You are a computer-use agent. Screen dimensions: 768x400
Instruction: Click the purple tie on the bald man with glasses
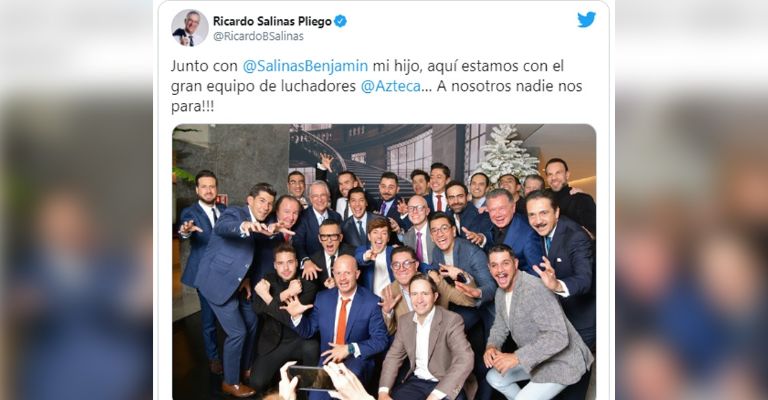pos(419,247)
